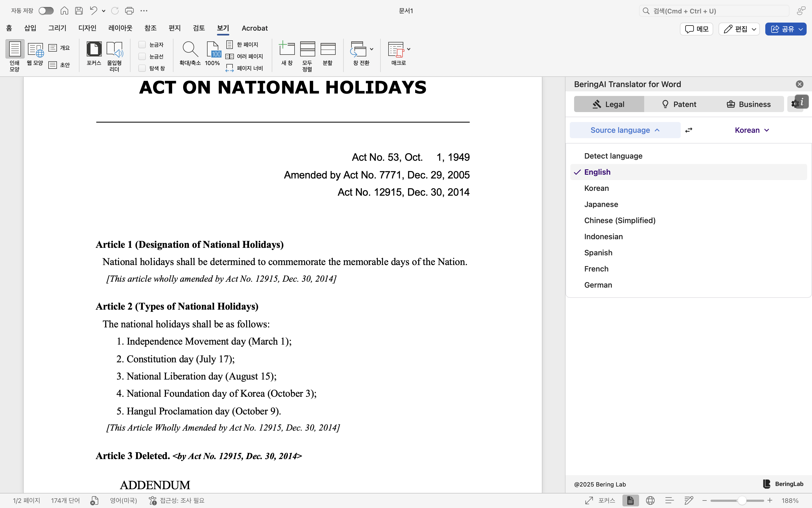
Task: Select the Business translation mode
Action: coord(749,104)
